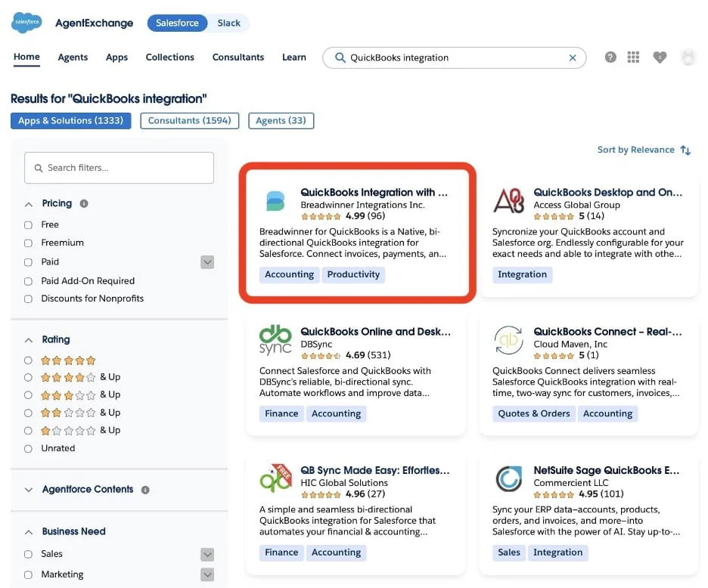Open the Collections navigation tab

169,57
